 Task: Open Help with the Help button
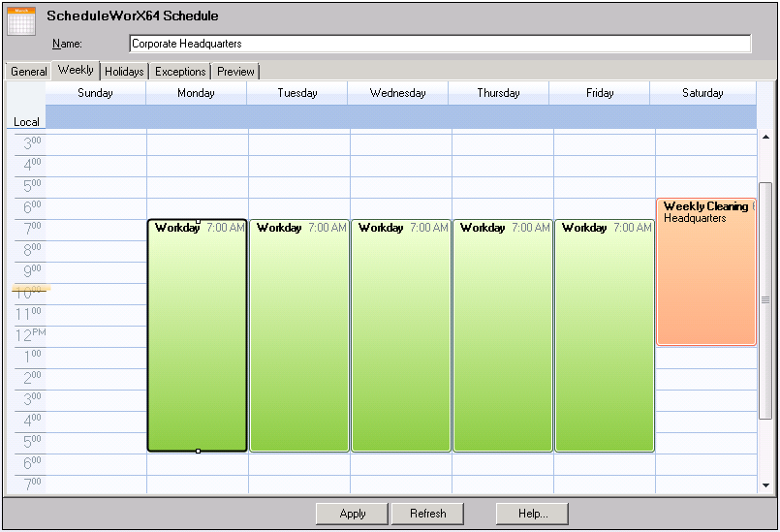coord(532,514)
